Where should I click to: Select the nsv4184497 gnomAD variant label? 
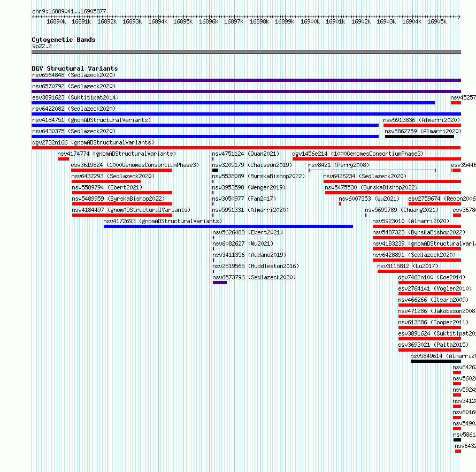(131, 210)
